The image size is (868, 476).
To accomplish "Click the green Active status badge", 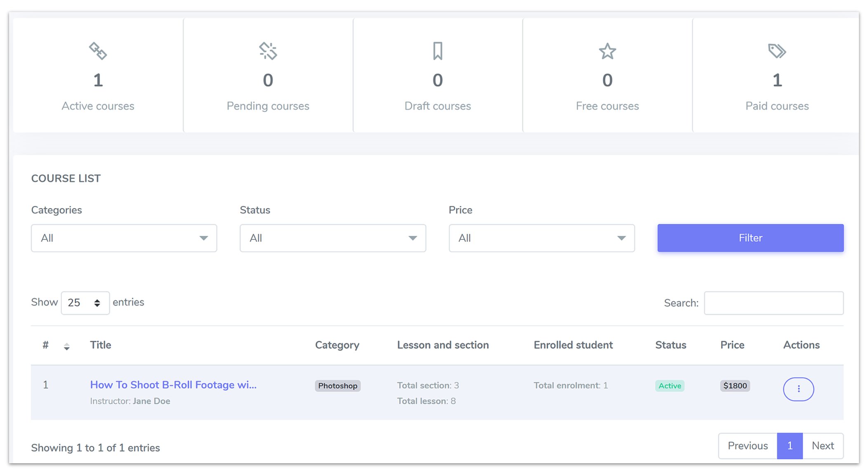I will pyautogui.click(x=670, y=386).
